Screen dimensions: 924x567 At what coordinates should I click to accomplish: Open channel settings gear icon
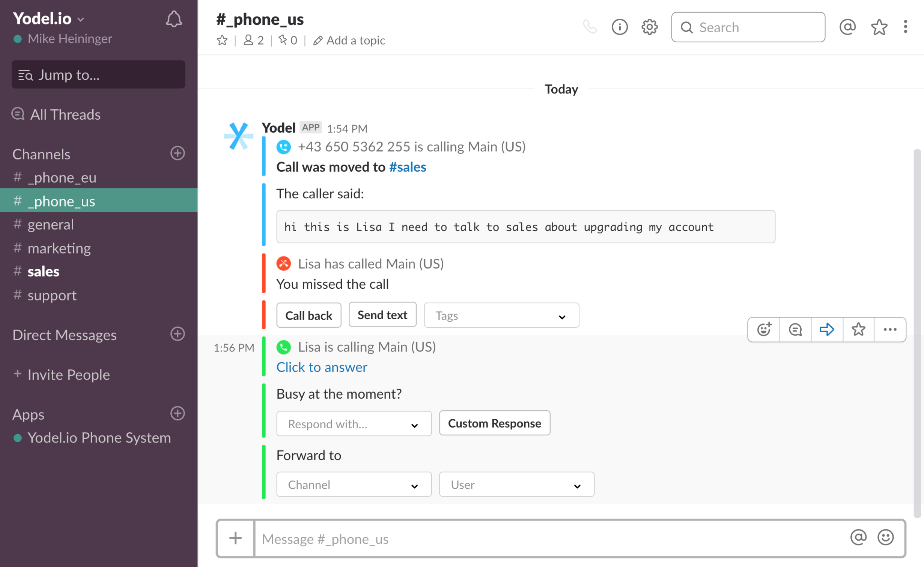pyautogui.click(x=649, y=27)
